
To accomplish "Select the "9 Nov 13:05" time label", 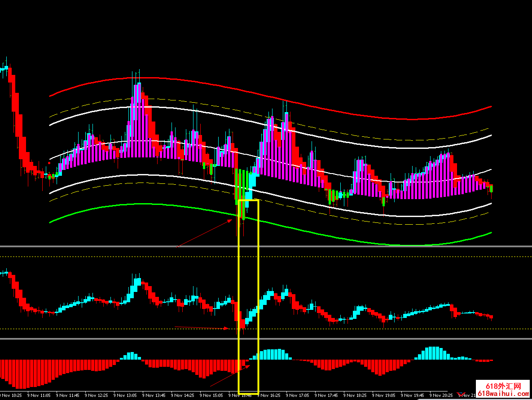I will coord(125,396).
